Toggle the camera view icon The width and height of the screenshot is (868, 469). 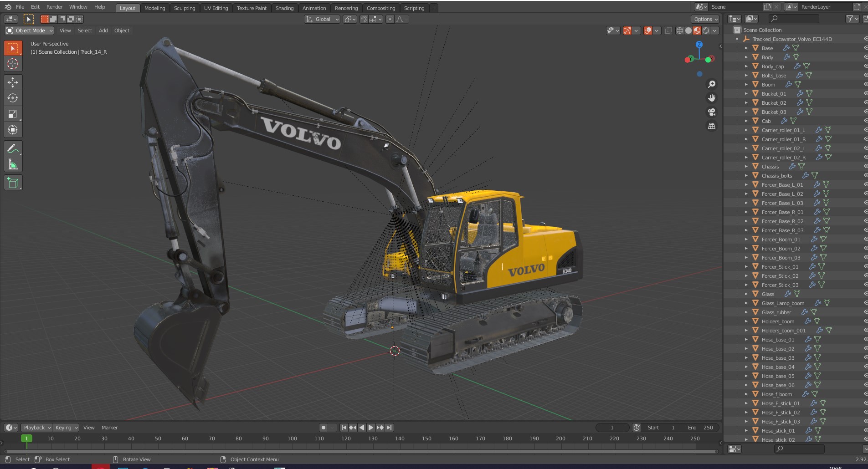pyautogui.click(x=711, y=112)
